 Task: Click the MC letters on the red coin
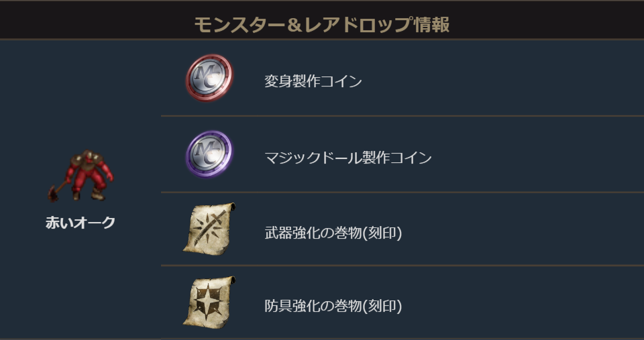tap(209, 76)
